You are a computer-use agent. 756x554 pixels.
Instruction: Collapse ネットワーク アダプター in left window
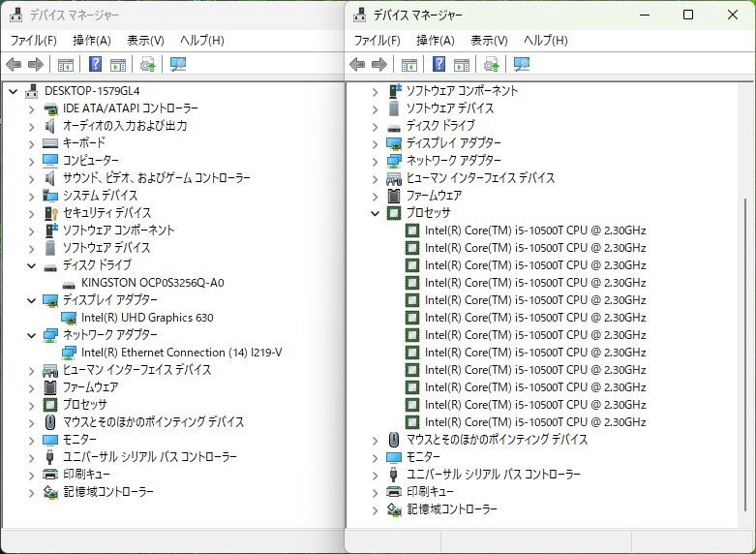(31, 335)
